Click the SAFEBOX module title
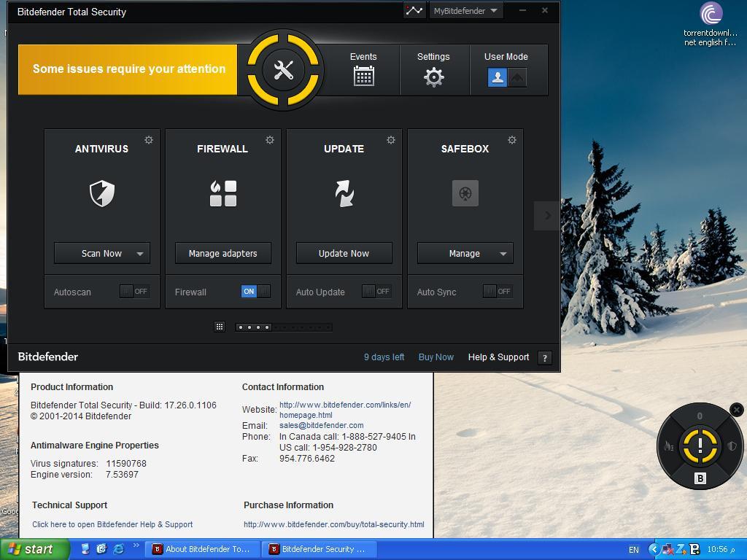Image resolution: width=747 pixels, height=560 pixels. coord(465,149)
